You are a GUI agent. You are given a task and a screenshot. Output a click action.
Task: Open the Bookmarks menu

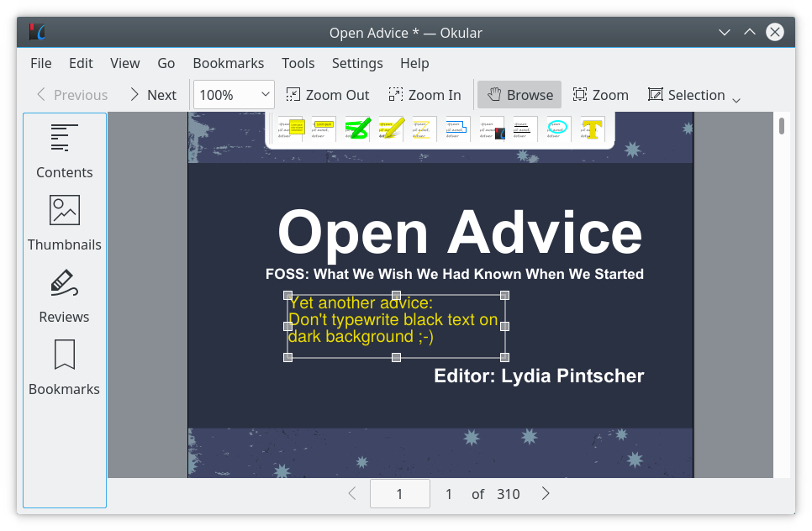[228, 63]
